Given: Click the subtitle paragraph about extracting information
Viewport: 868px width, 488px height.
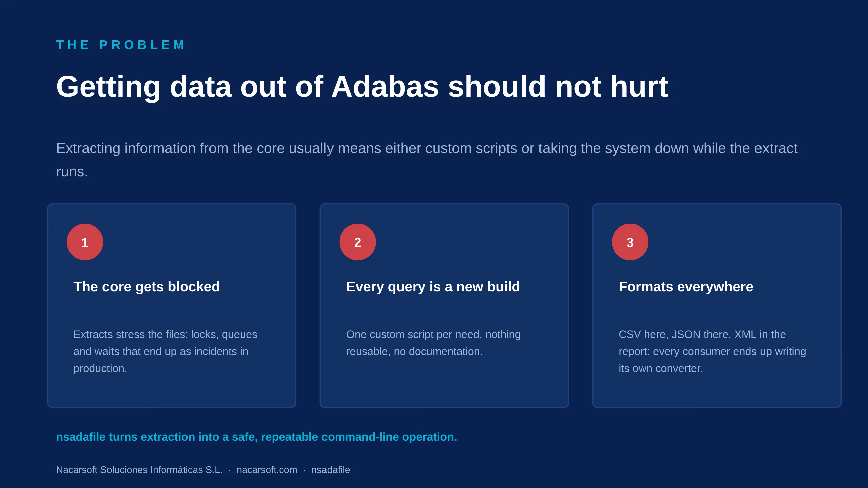Looking at the screenshot, I should pos(427,160).
